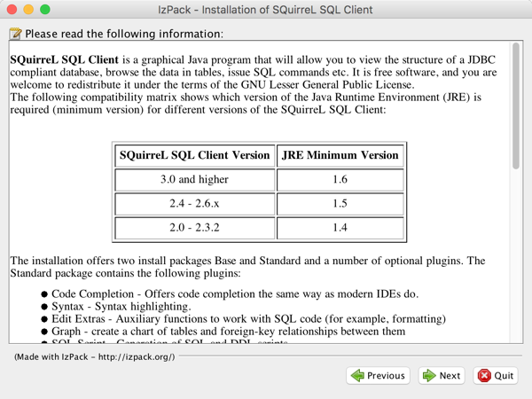Click 'SQuirreL SQL Client Version' column header

(x=195, y=155)
